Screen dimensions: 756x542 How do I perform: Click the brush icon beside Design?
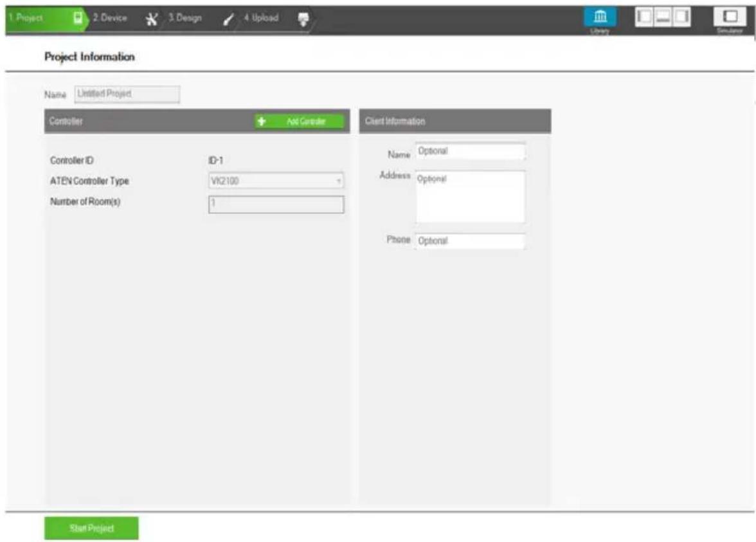pyautogui.click(x=229, y=19)
